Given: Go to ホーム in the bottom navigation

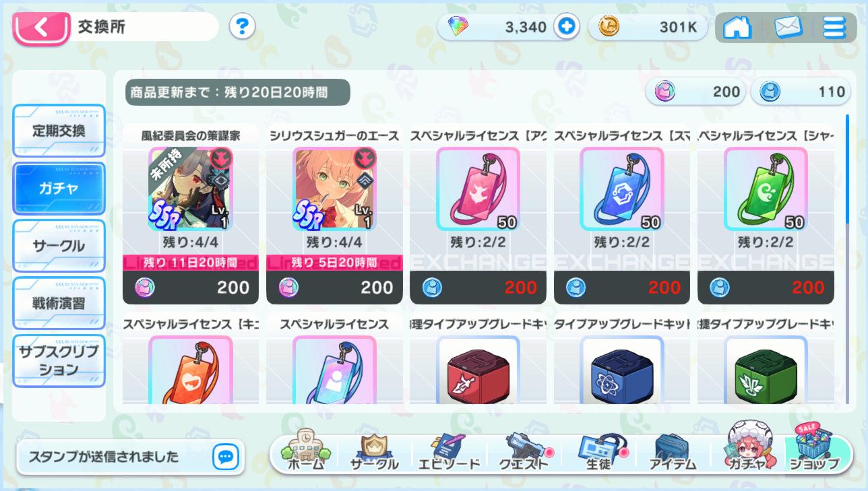Looking at the screenshot, I should pyautogui.click(x=305, y=451).
